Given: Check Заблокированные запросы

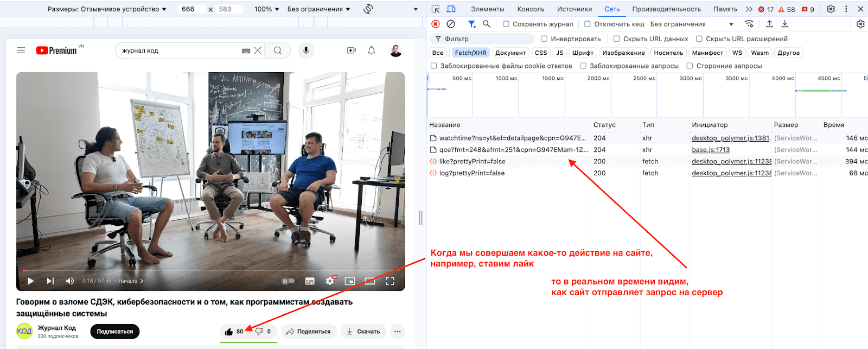Looking at the screenshot, I should [x=583, y=66].
